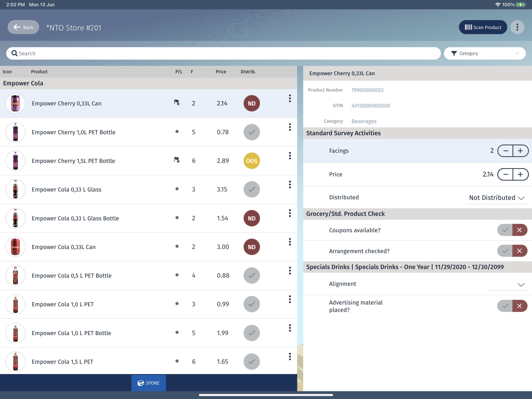Click the OOS badge on Empower Cherry 1,5L PET Bottle
The height and width of the screenshot is (399, 532).
click(251, 161)
